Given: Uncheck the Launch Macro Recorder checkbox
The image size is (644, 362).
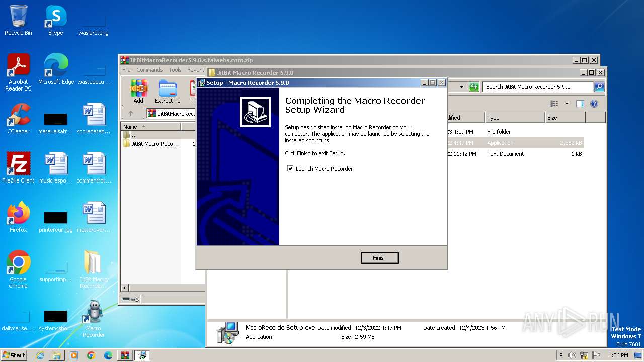Looking at the screenshot, I should click(x=290, y=169).
